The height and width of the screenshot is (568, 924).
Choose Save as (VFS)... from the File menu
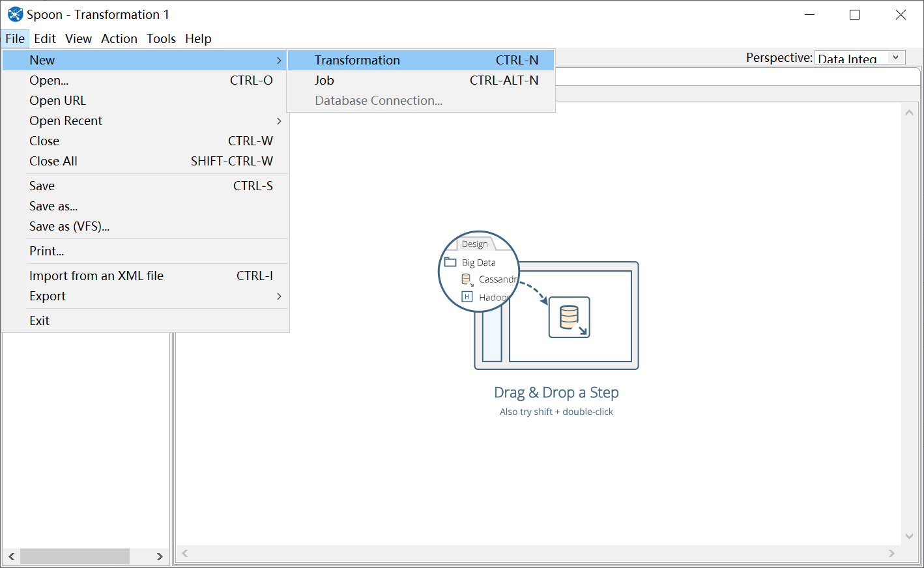[x=145, y=226]
